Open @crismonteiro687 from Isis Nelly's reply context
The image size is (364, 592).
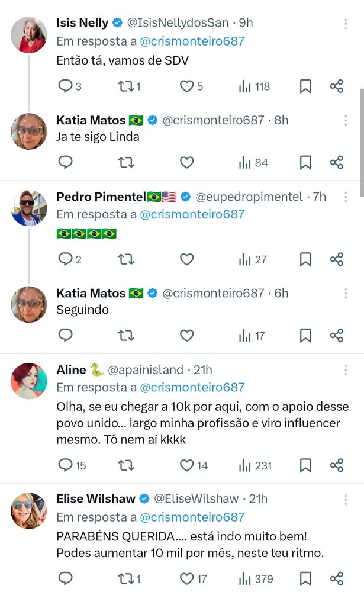tap(192, 42)
